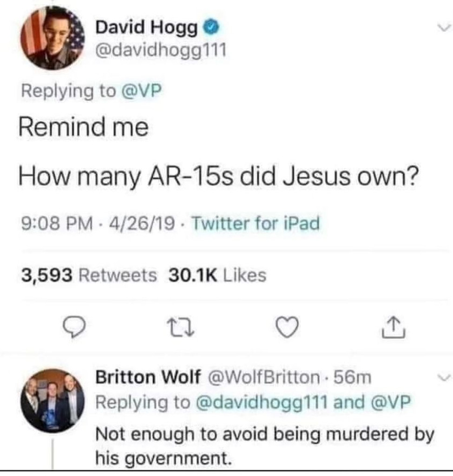Expand the chevron menu on David Hogg's tweet
453x476 pixels.
pyautogui.click(x=444, y=27)
